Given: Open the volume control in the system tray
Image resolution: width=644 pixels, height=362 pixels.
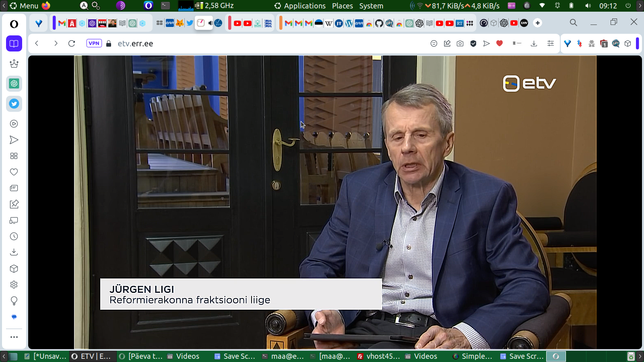Looking at the screenshot, I should 588,6.
